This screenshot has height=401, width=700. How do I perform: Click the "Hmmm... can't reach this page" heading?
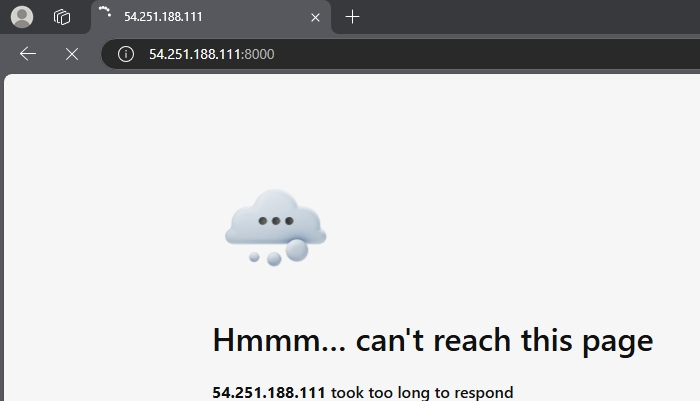(433, 341)
